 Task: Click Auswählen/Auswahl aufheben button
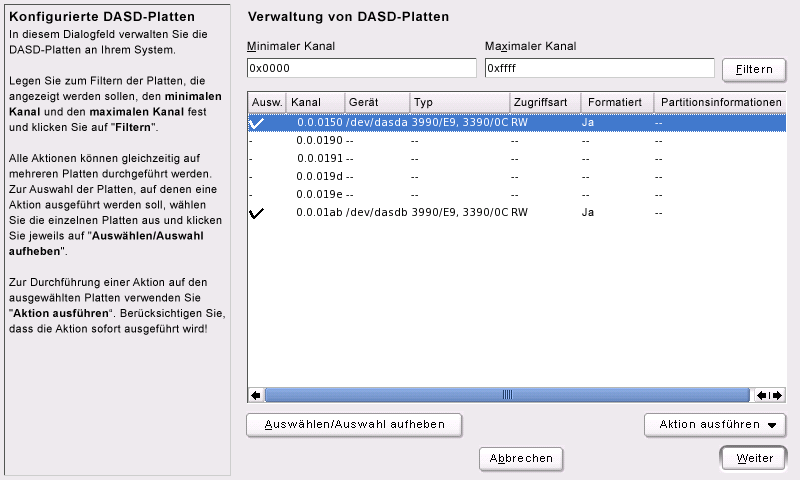353,425
